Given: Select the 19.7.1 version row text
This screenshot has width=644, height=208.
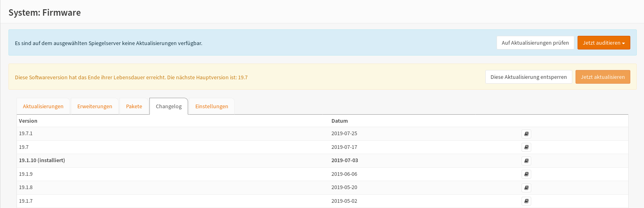Looking at the screenshot, I should 26,133.
